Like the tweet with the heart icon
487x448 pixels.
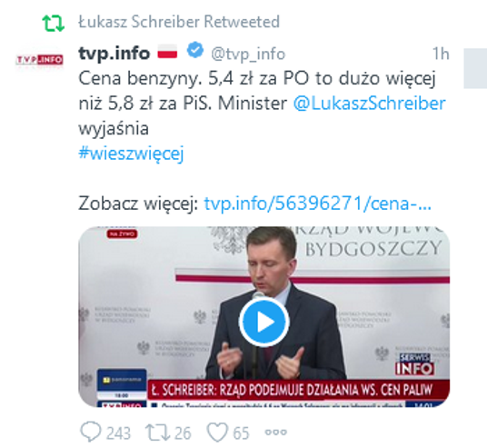pos(217,433)
